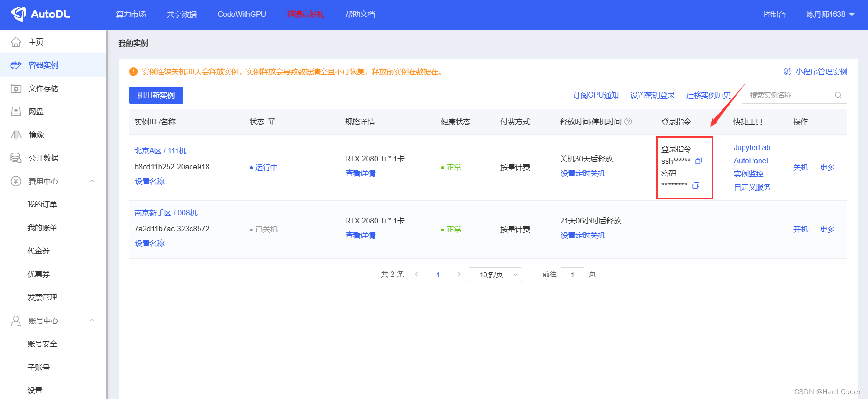Open 子账号 in sidebar
Viewport: 868px width, 399px height.
38,367
